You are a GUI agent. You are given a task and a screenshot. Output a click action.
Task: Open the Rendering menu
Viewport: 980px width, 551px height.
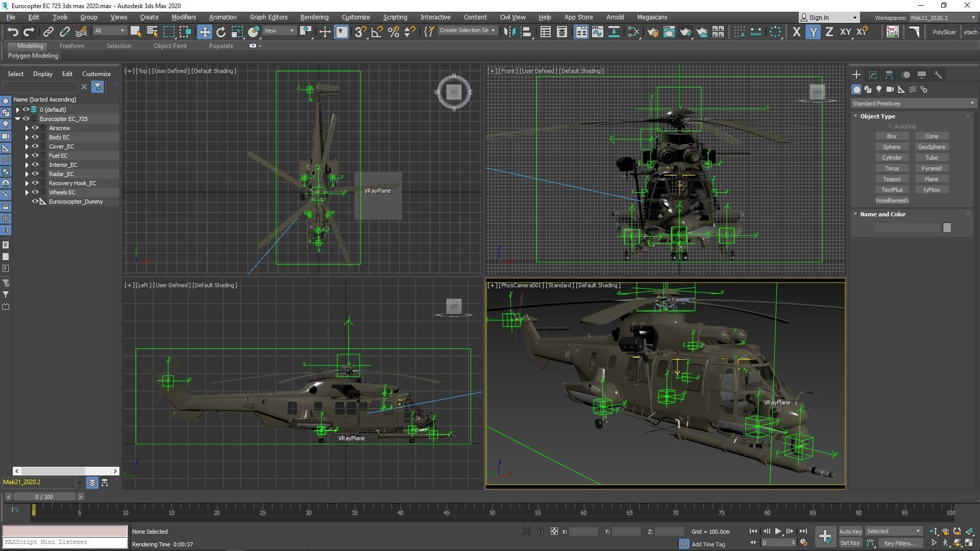point(314,17)
